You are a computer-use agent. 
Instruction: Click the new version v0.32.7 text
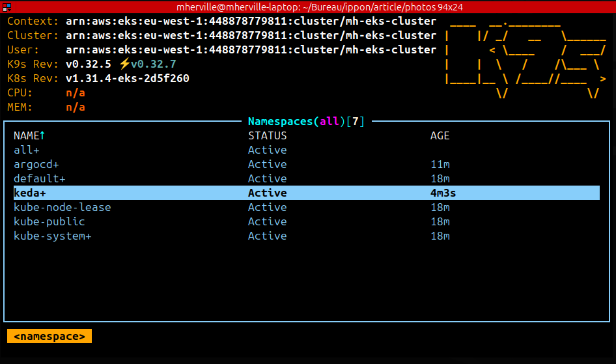click(x=153, y=64)
